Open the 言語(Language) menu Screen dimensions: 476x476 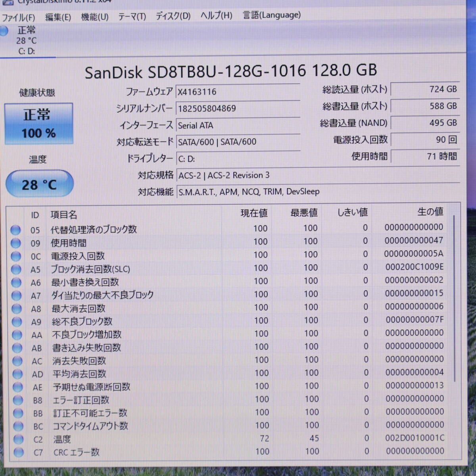[272, 15]
